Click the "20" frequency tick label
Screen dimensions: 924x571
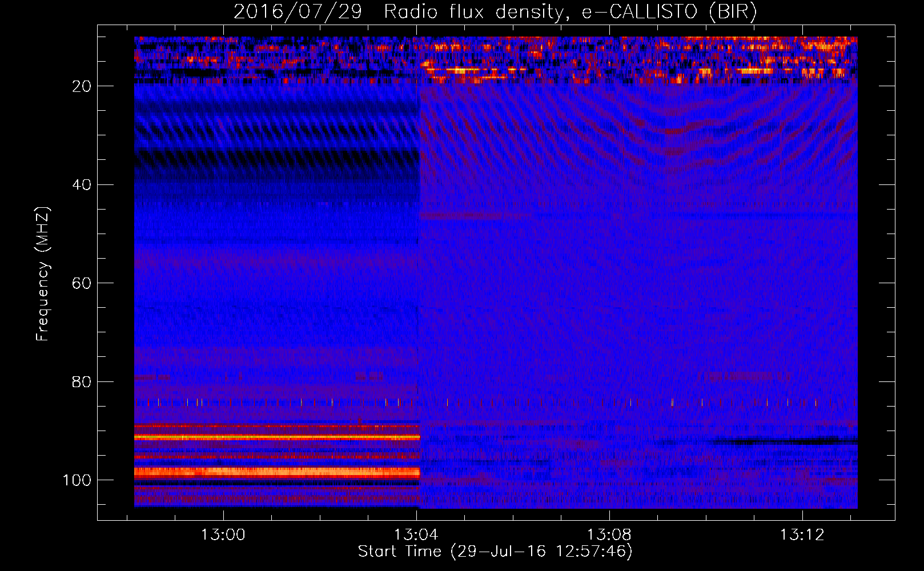coord(82,86)
